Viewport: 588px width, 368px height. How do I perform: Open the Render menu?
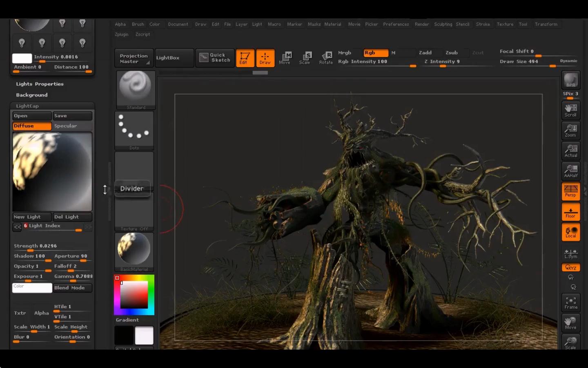coord(422,24)
